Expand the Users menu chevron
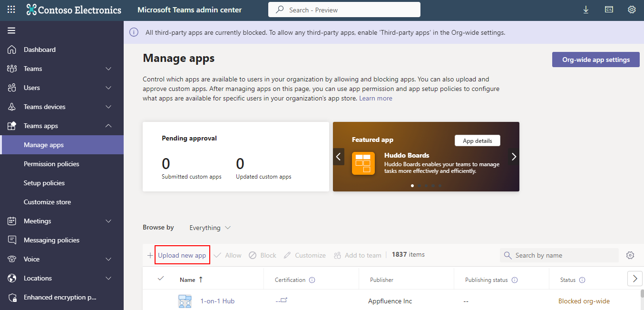Image resolution: width=644 pixels, height=310 pixels. (x=108, y=88)
